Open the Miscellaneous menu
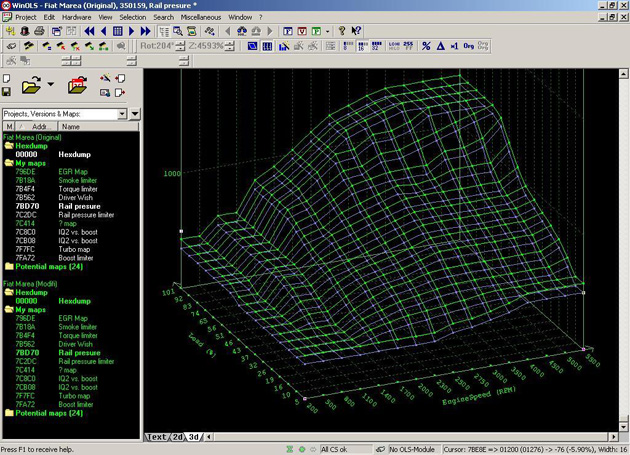This screenshot has width=630, height=455. pyautogui.click(x=201, y=17)
